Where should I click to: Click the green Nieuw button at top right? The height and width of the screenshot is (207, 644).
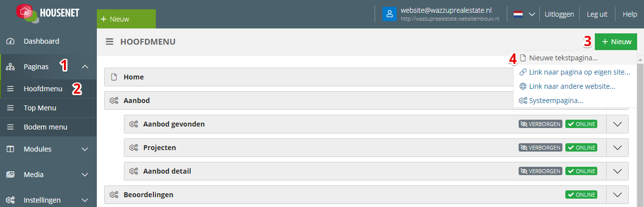click(616, 42)
